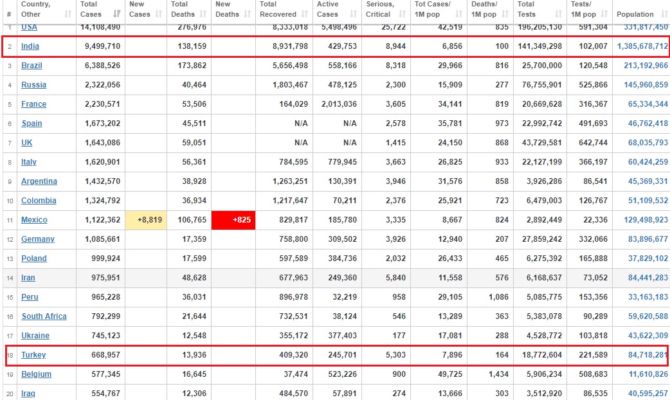
Task: Select Mexico new deaths cell +825
Action: [233, 220]
